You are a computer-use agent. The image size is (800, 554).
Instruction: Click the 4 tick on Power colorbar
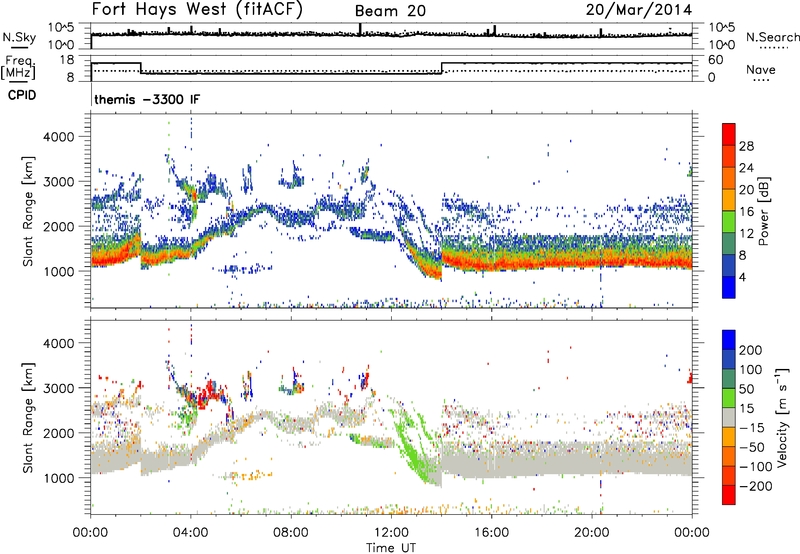(742, 277)
